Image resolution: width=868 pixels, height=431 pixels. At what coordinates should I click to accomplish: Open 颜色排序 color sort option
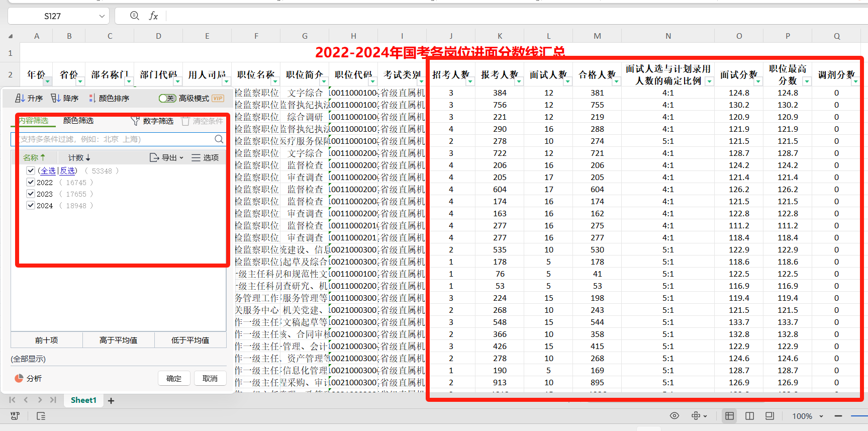pyautogui.click(x=109, y=98)
